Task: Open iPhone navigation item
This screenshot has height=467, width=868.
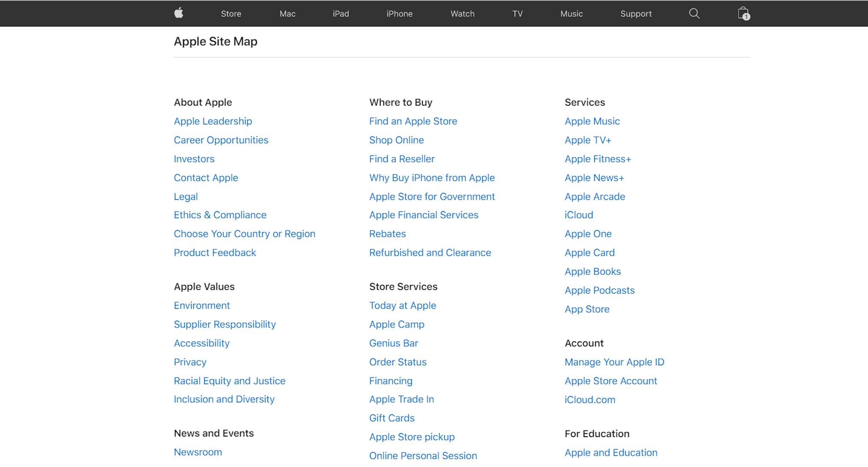Action: (399, 13)
